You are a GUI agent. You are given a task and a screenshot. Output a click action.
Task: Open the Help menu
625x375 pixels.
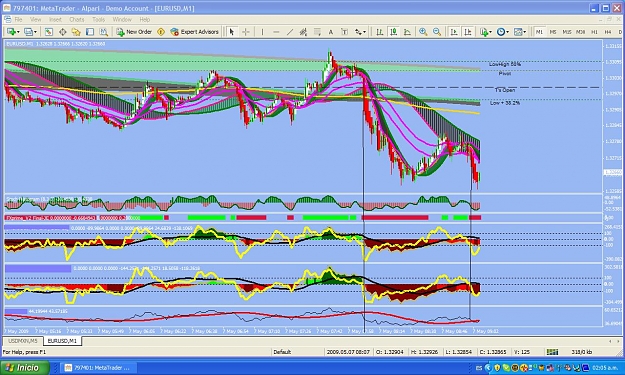coord(145,20)
